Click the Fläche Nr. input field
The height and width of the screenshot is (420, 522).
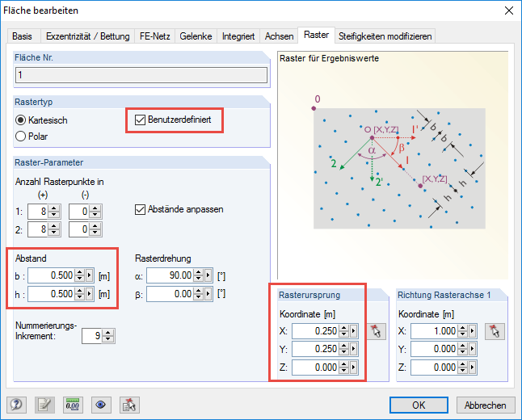[141, 75]
